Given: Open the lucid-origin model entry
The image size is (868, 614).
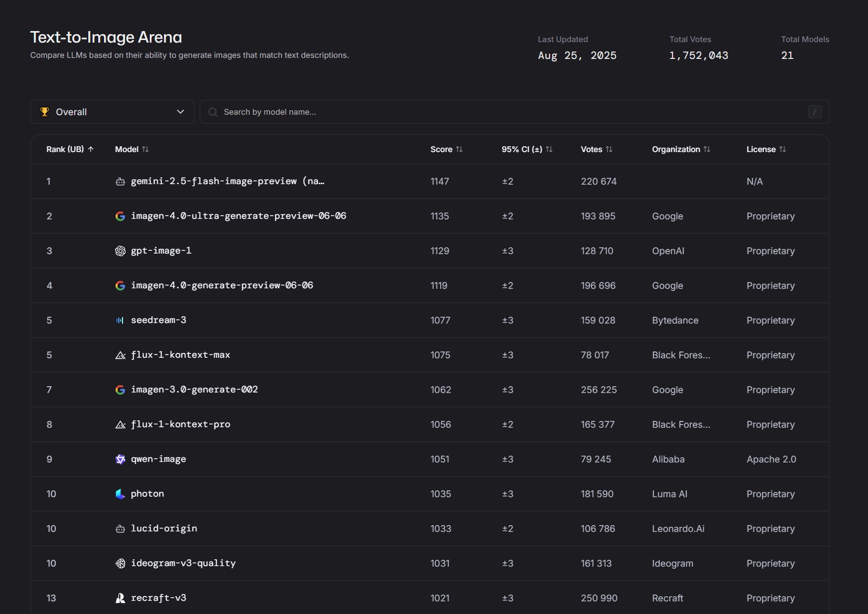Looking at the screenshot, I should [164, 528].
